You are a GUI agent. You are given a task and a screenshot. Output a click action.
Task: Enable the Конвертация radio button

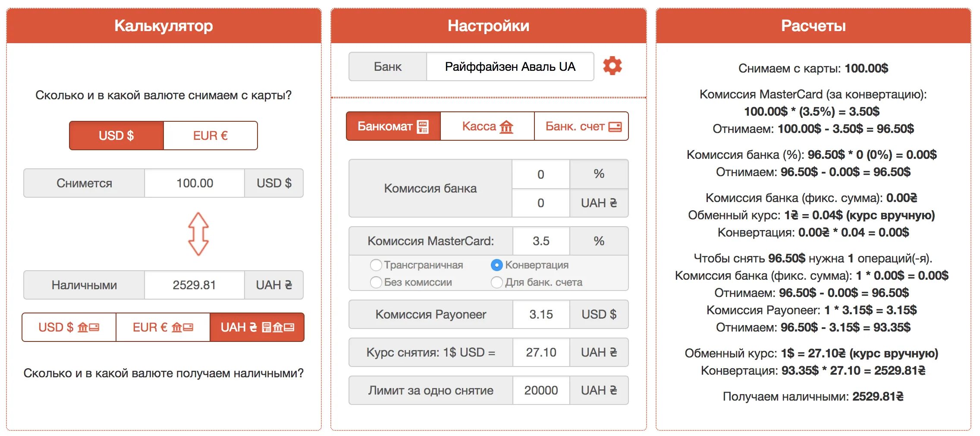point(497,265)
